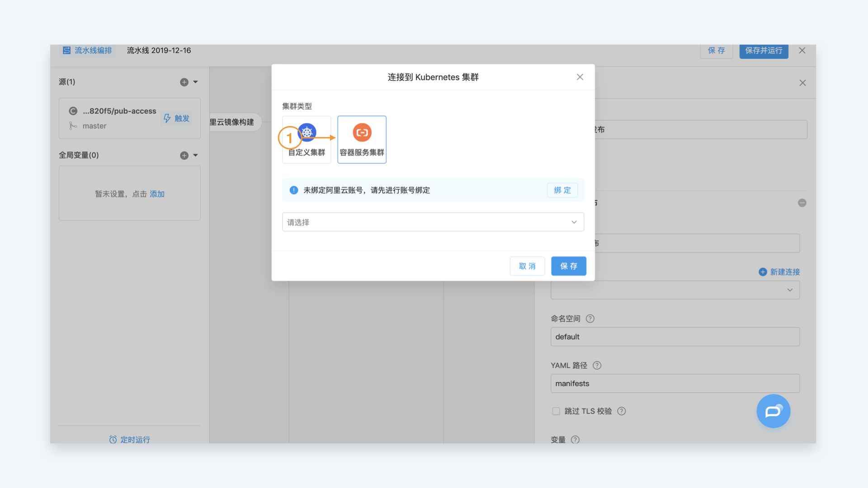Viewport: 868px width, 488px height.
Task: Add a new source with the 源 plus icon
Action: coord(184,82)
